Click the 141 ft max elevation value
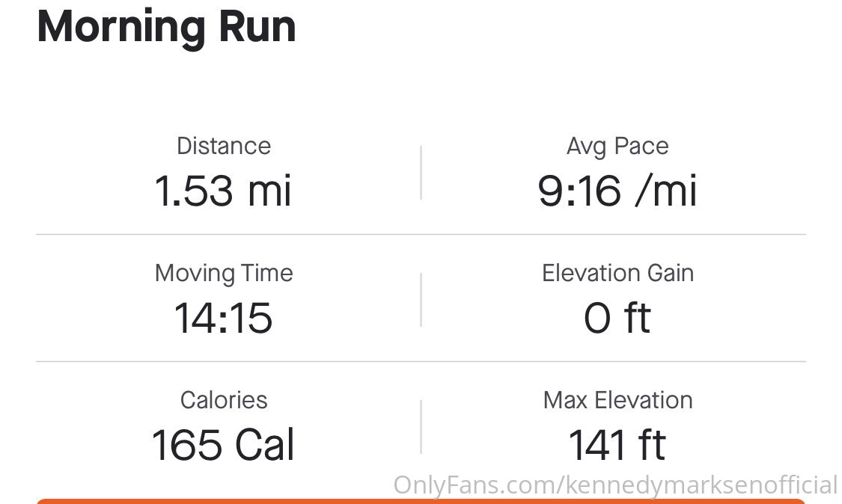 pyautogui.click(x=617, y=445)
